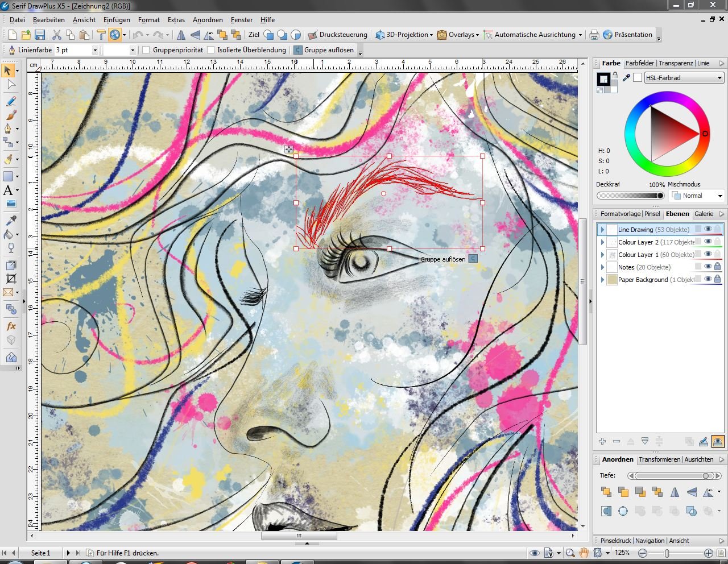
Task: Adjust the Tiefe depth slider
Action: click(675, 476)
